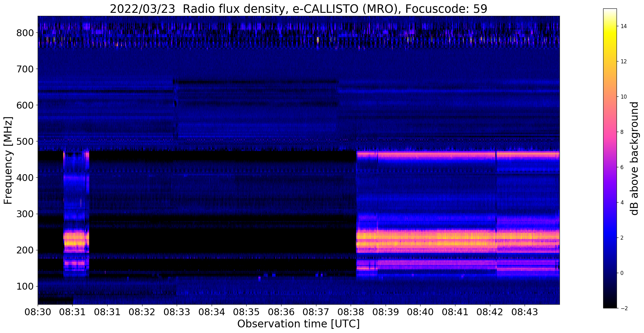Click the 08:32 time tick label
Image resolution: width=644 pixels, height=333 pixels.
(x=142, y=312)
